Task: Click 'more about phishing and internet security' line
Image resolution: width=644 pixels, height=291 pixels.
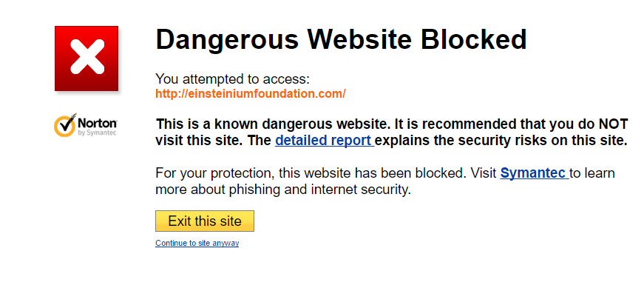Action: [283, 190]
